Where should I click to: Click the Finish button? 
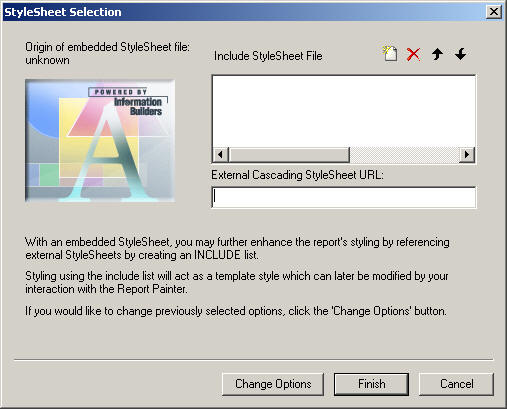tap(371, 384)
